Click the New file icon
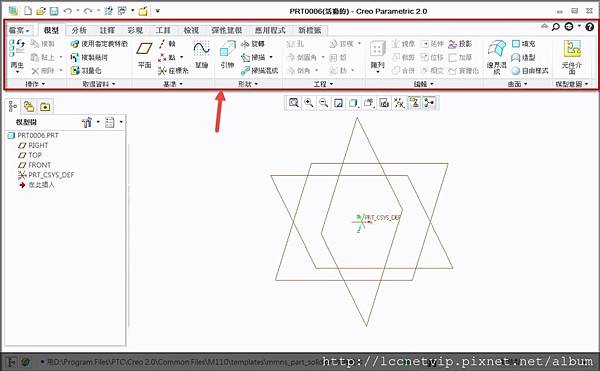This screenshot has width=600, height=371. point(28,11)
